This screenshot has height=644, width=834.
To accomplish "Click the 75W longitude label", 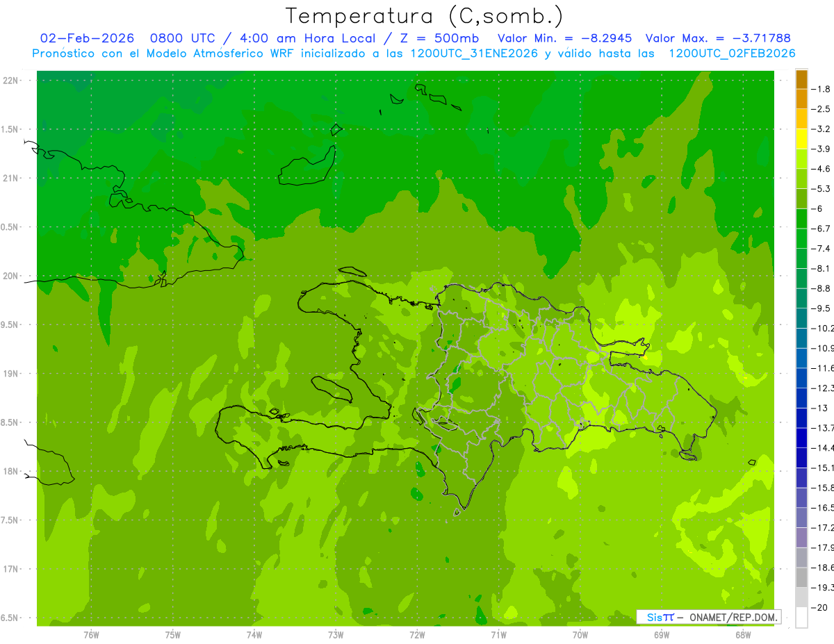I will 173,634.
